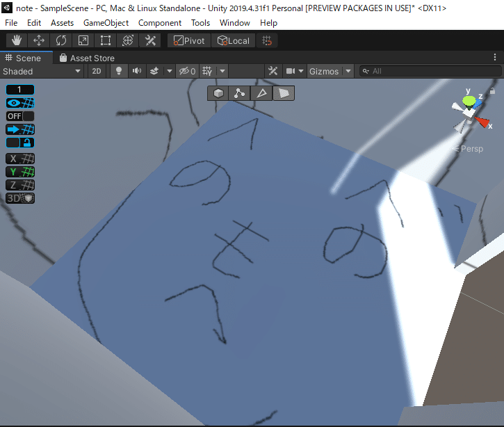Select ProBuilder object selection mode

[x=218, y=93]
